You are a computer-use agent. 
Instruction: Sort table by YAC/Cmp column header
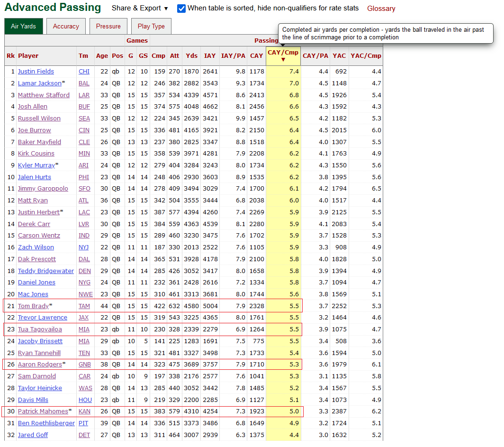click(366, 56)
